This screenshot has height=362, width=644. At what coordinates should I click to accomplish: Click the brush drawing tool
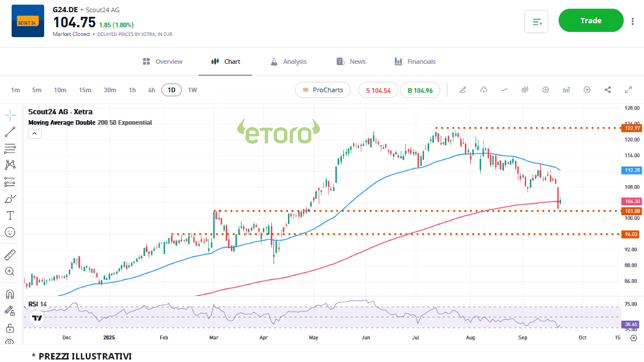10,199
